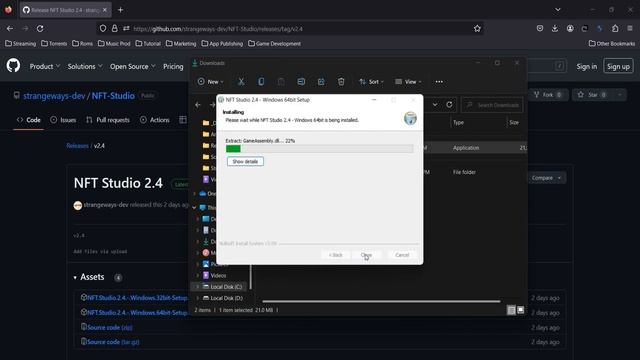640x360 pixels.
Task: Click Share icon in Downloads toolbar
Action: click(x=321, y=82)
